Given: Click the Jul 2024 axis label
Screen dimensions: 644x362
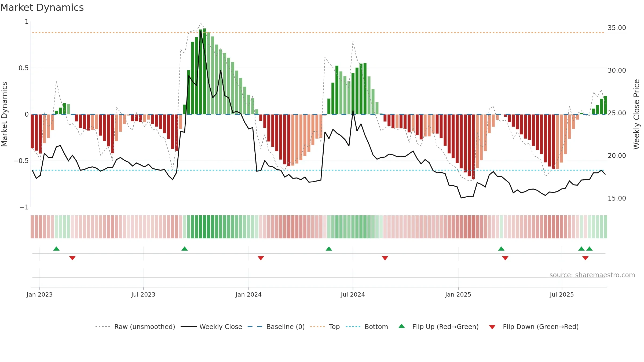Looking at the screenshot, I should pos(353,294).
